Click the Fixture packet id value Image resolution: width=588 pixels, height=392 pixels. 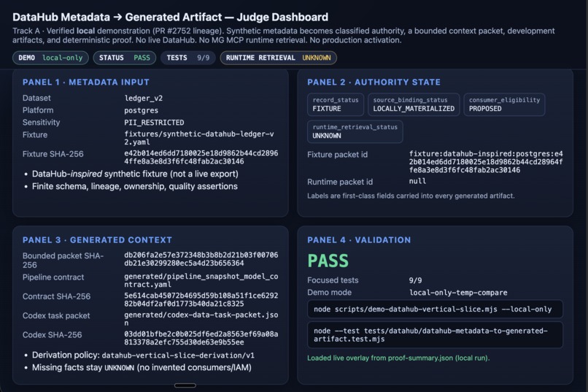coord(486,161)
